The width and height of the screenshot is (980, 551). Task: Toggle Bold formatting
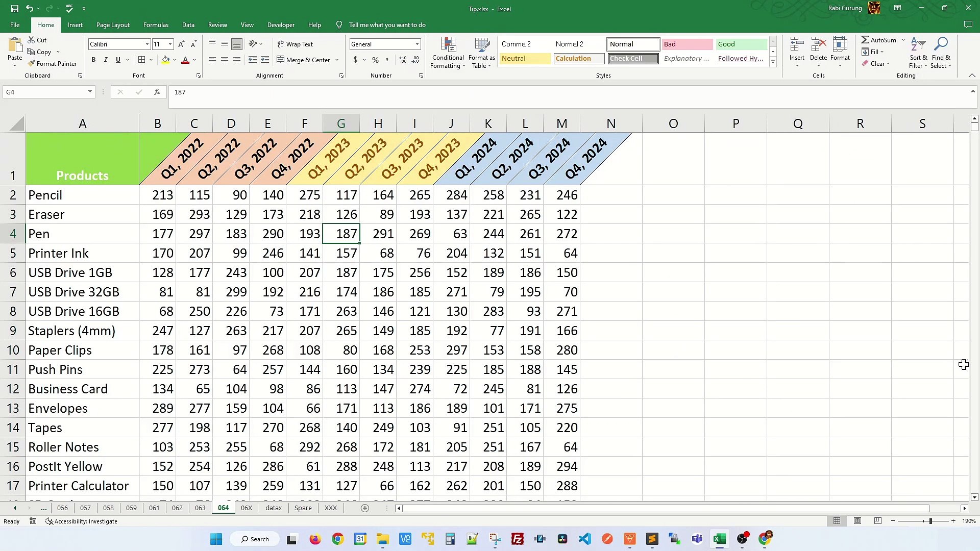[93, 60]
